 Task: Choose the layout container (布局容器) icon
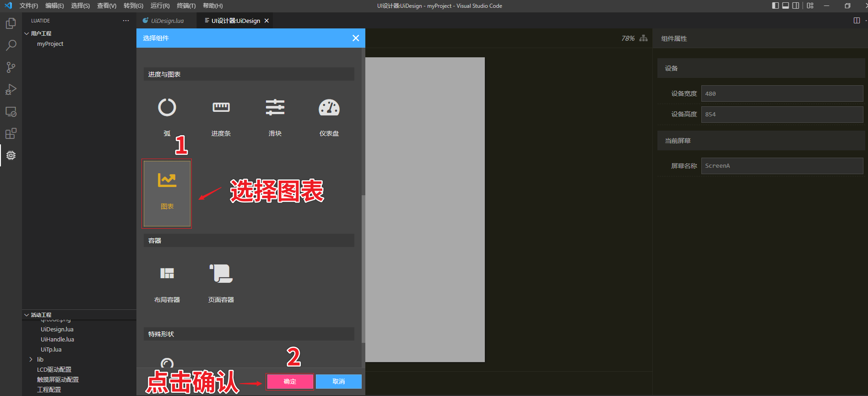(167, 274)
